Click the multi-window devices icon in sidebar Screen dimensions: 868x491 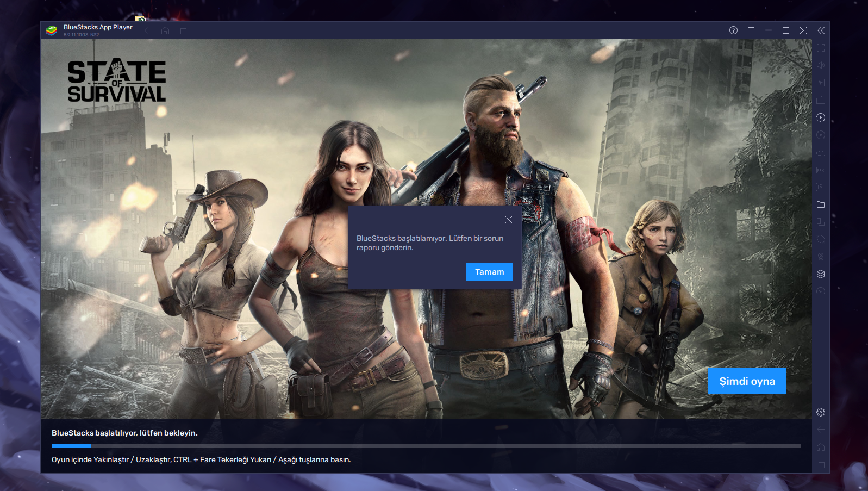[x=821, y=222]
